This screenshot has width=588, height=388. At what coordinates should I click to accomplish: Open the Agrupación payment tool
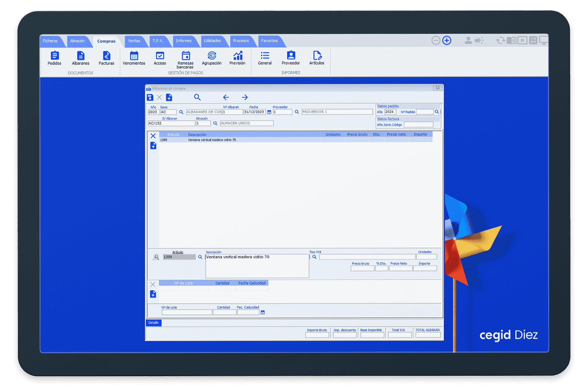[212, 58]
